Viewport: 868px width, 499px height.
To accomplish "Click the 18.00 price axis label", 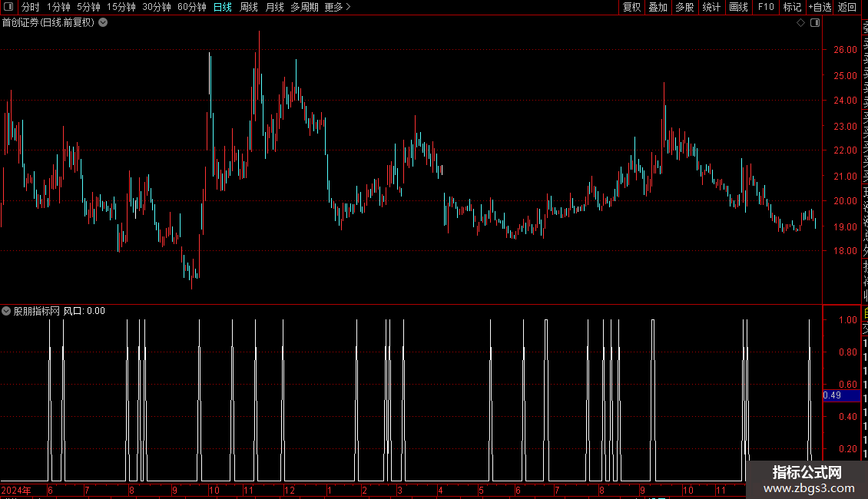I will (845, 250).
